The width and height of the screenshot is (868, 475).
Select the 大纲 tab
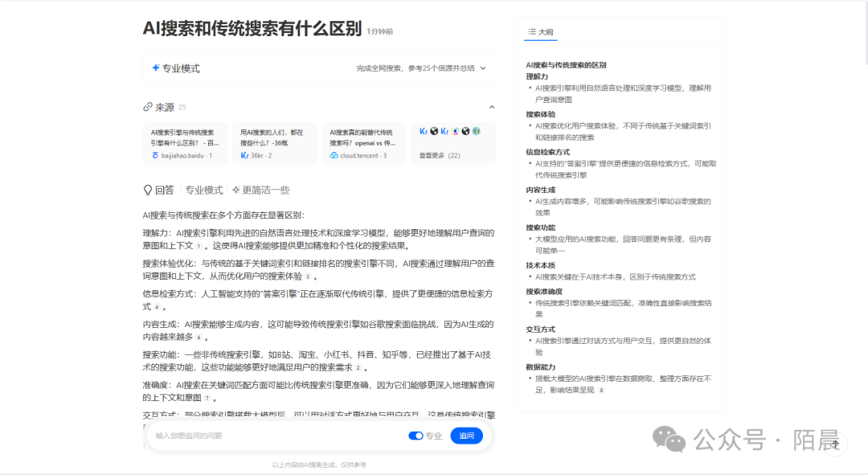(540, 32)
